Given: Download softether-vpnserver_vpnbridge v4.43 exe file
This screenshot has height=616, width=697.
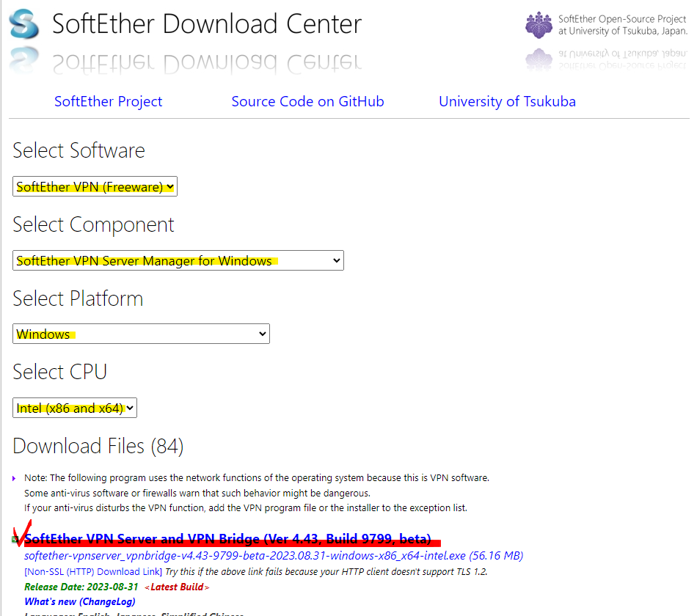Looking at the screenshot, I should coord(274,556).
